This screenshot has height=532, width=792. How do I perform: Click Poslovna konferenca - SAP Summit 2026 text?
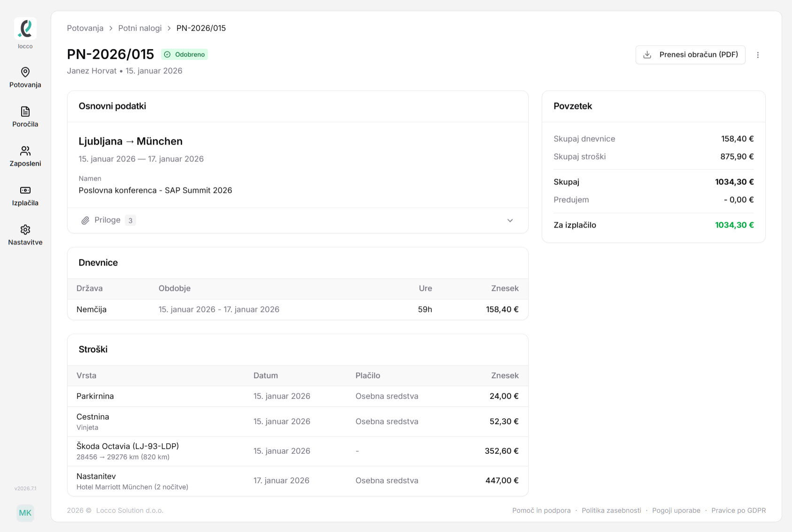pyautogui.click(x=155, y=190)
